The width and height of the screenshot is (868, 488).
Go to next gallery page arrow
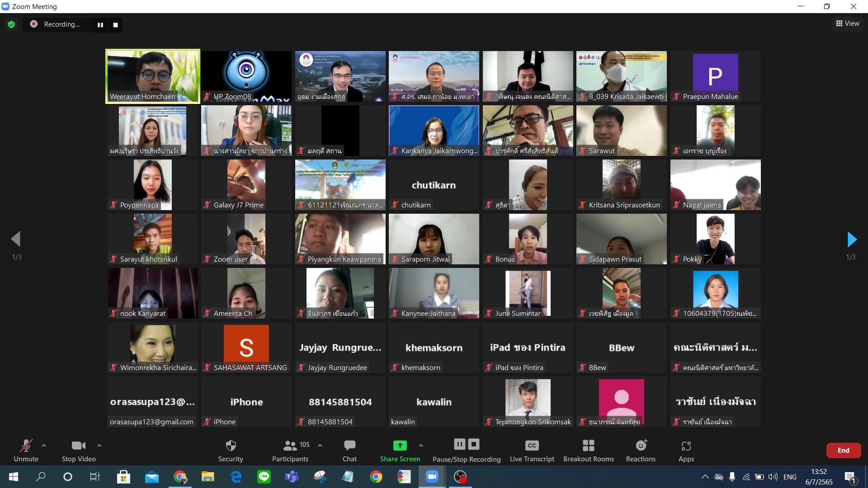coord(852,239)
